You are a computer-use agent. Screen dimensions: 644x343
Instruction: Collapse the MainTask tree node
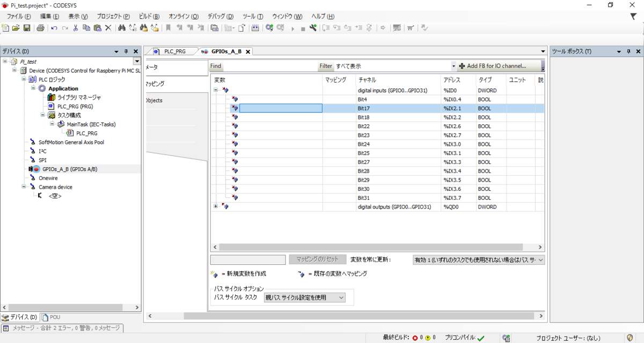pos(52,124)
